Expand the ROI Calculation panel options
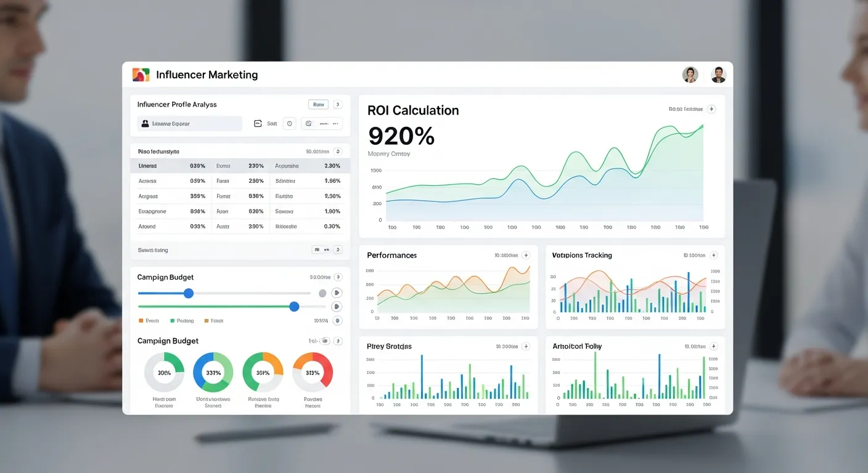868x473 pixels. (x=711, y=108)
